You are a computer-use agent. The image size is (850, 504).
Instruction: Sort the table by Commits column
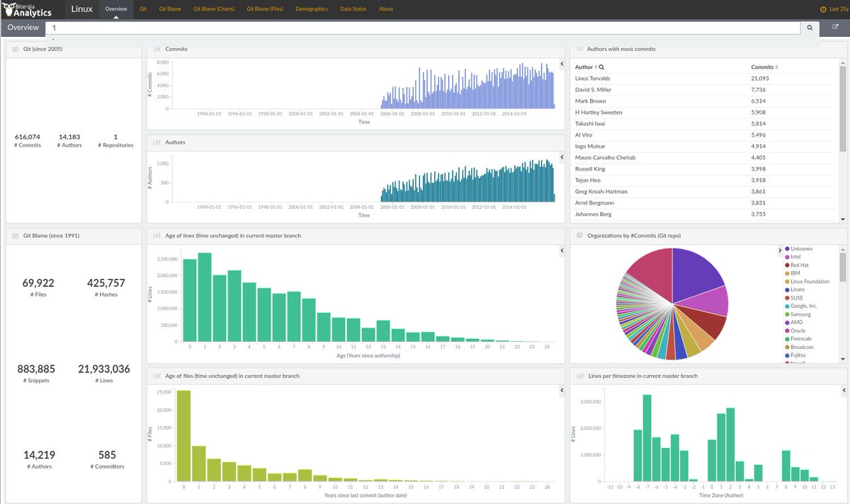click(x=776, y=67)
